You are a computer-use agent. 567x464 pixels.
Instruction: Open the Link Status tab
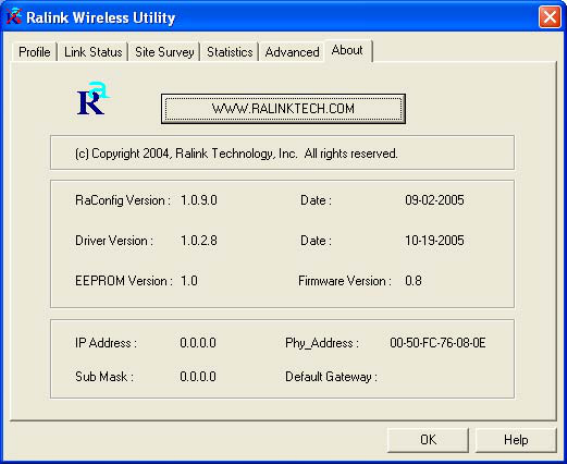click(93, 52)
